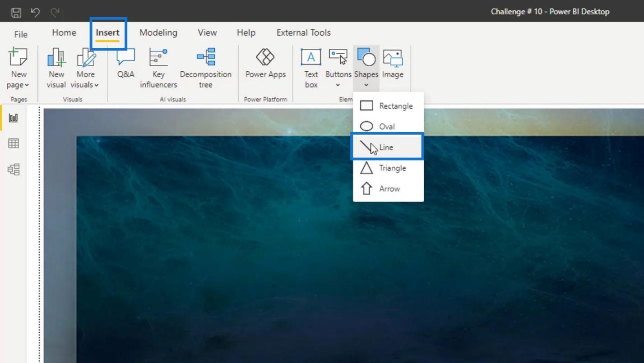The image size is (644, 363).
Task: Switch to Report view in sidebar
Action: [14, 118]
